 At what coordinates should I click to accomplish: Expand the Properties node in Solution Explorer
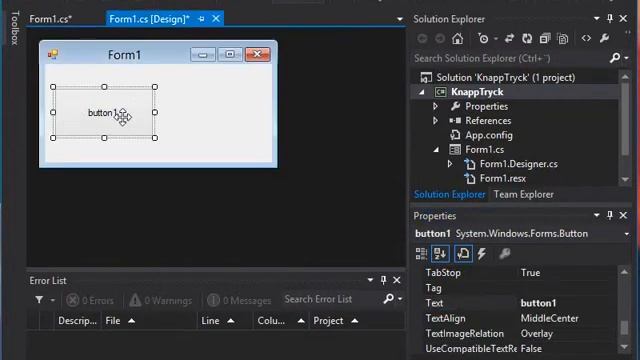tap(435, 107)
